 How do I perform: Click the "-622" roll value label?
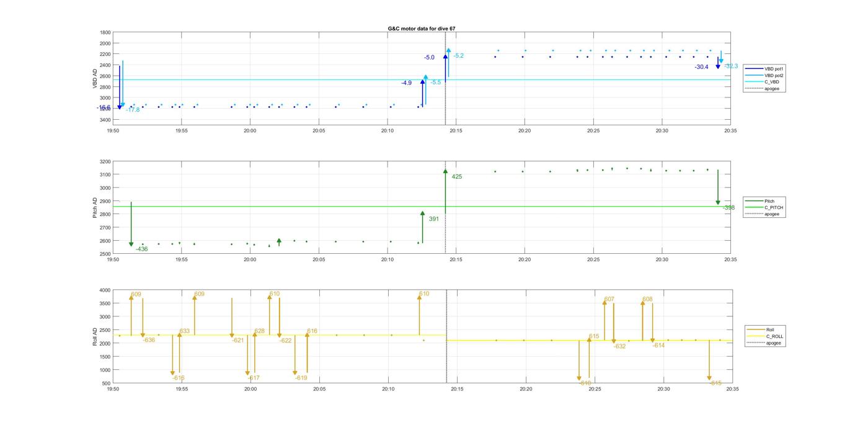285,341
